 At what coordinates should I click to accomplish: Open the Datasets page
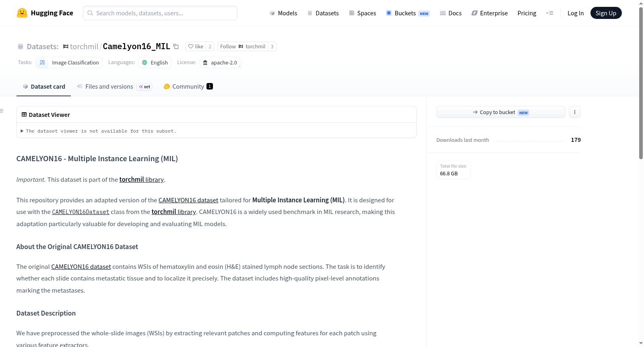tap(323, 13)
